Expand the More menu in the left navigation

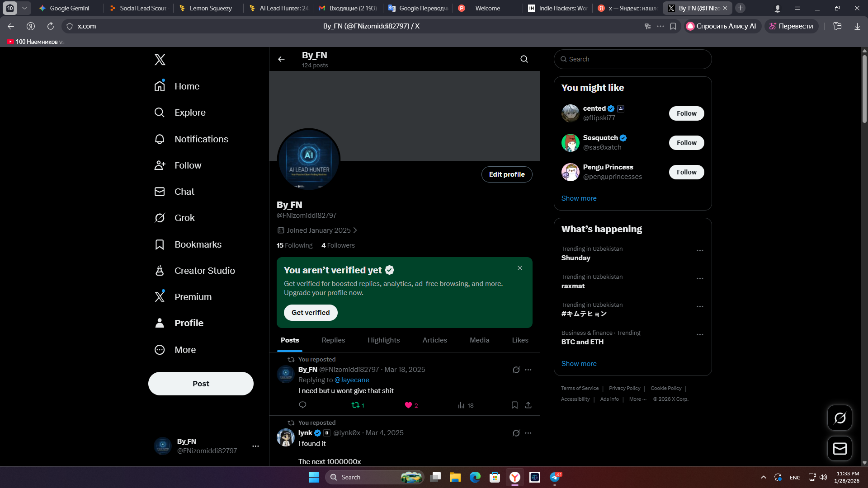[x=185, y=350]
